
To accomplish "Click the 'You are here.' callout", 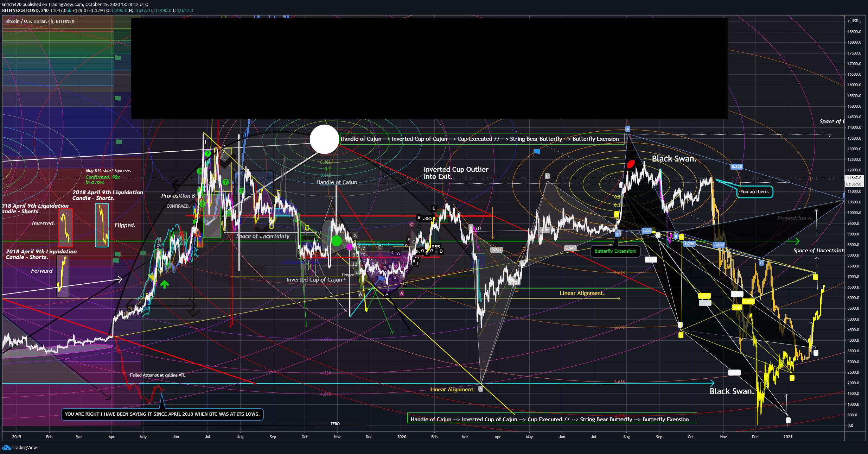I will [754, 192].
